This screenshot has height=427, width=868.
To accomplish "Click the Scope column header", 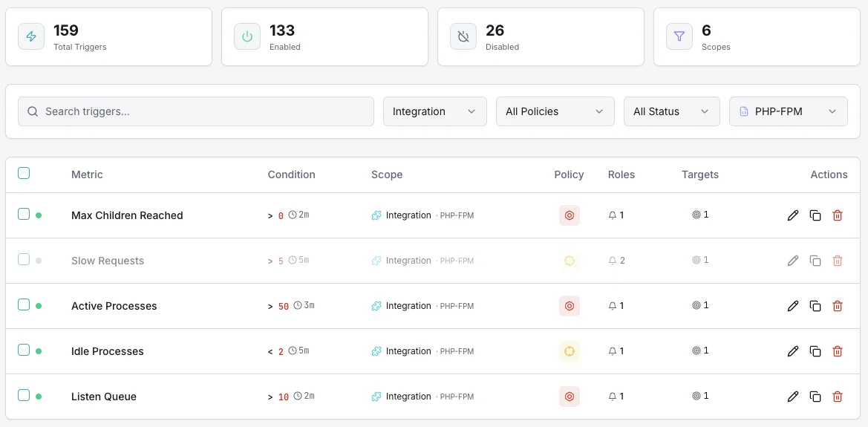I will pos(387,175).
